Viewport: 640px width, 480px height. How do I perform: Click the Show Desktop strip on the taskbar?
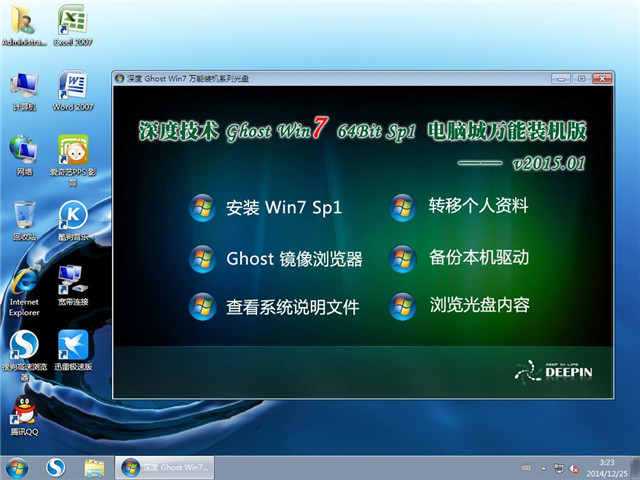pyautogui.click(x=636, y=468)
